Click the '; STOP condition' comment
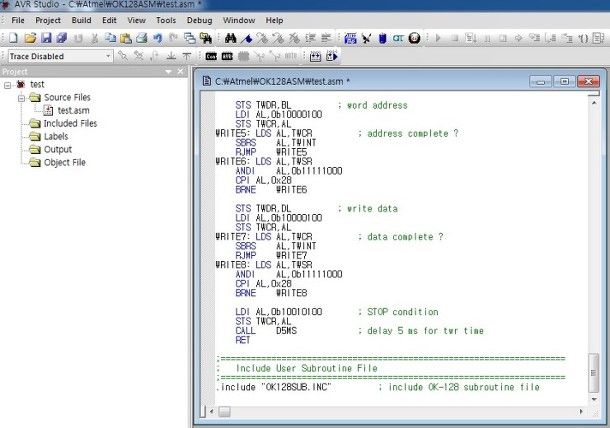This screenshot has width=610, height=428. [398, 312]
